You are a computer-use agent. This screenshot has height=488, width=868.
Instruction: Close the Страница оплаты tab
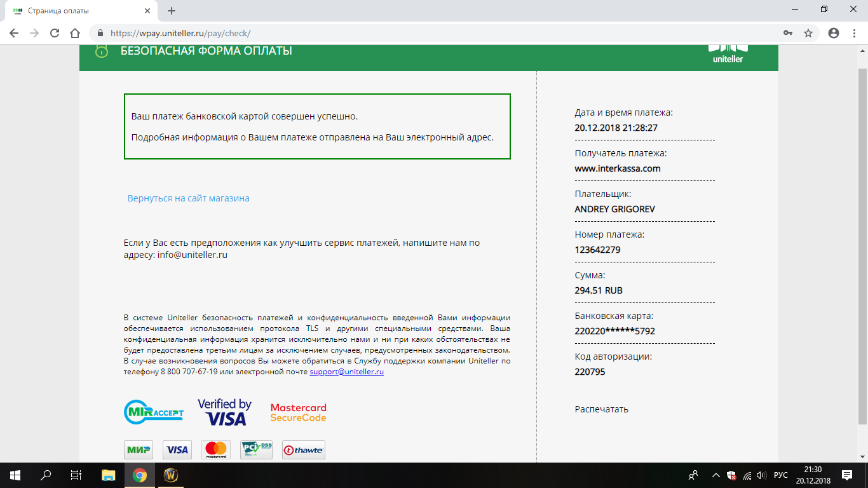(147, 11)
